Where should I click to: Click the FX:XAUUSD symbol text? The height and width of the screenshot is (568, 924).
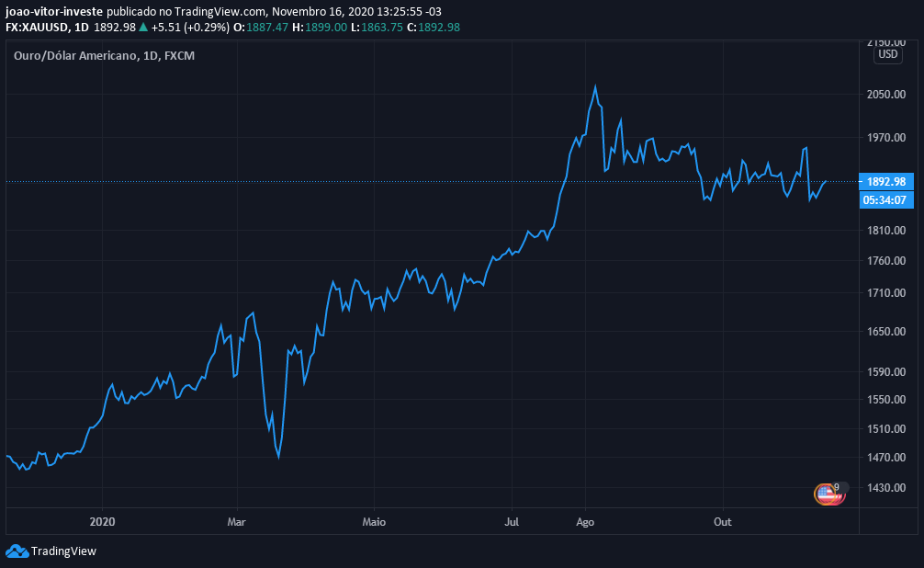click(x=37, y=28)
